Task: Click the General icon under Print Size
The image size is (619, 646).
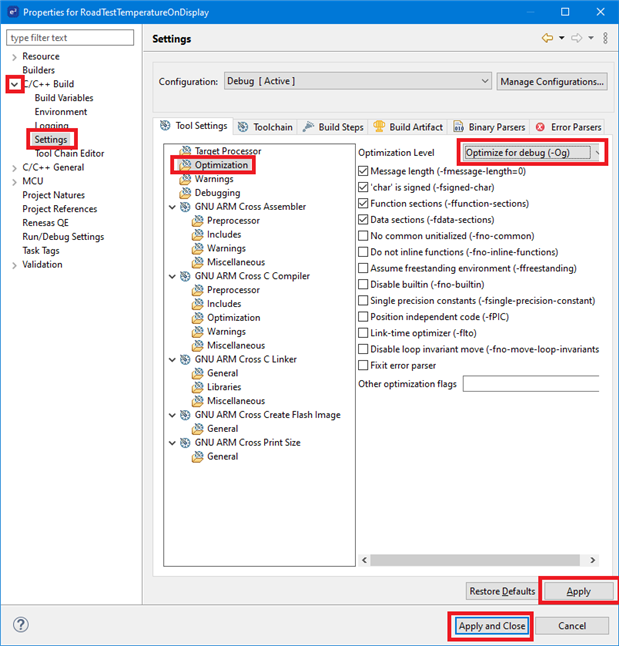Action: coord(197,456)
